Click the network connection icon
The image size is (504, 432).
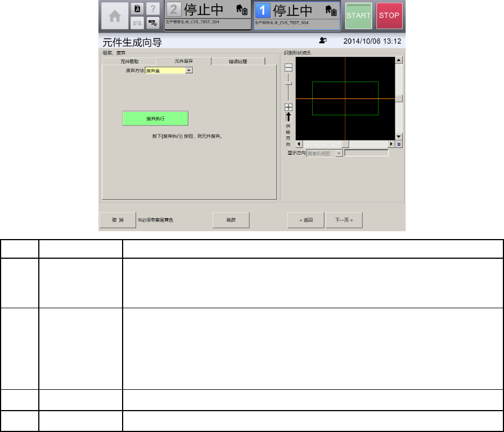click(152, 22)
